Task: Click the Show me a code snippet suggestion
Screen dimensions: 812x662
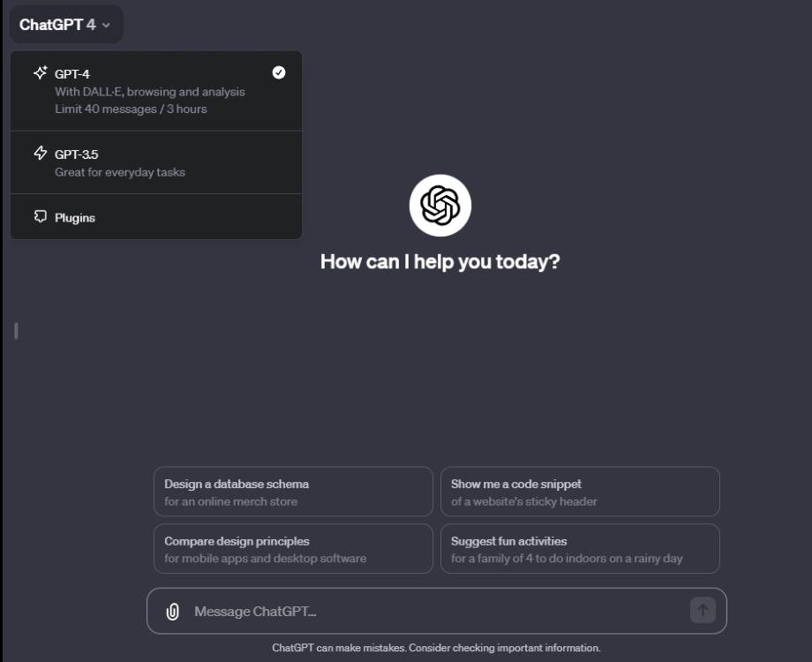Action: [x=580, y=492]
